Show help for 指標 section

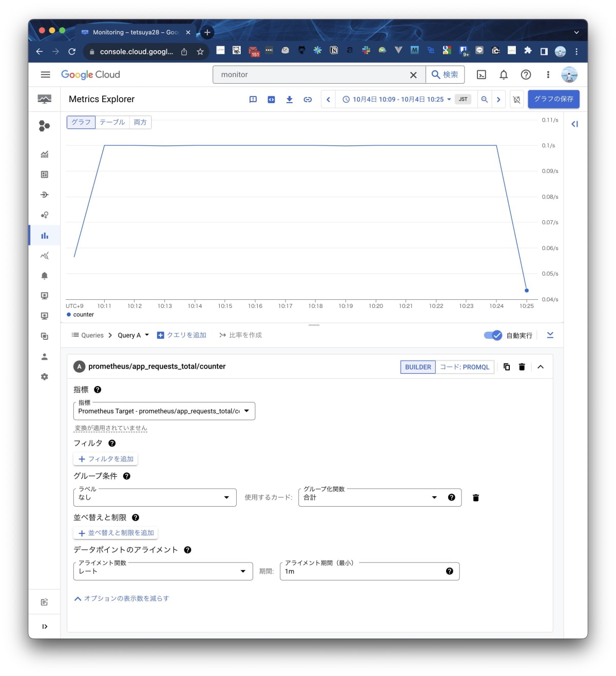98,390
